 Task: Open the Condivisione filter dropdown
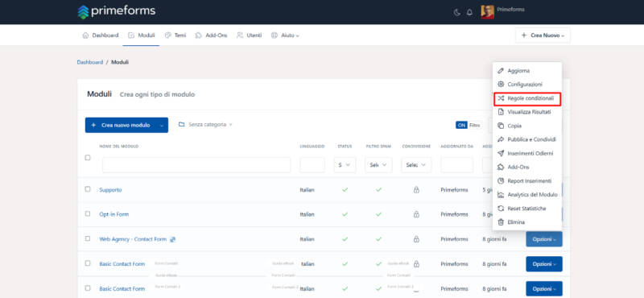[x=416, y=165]
